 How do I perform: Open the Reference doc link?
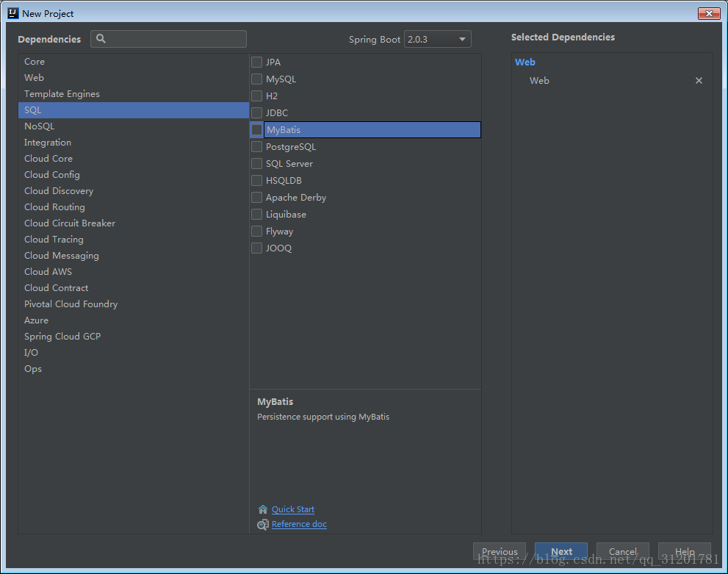299,524
